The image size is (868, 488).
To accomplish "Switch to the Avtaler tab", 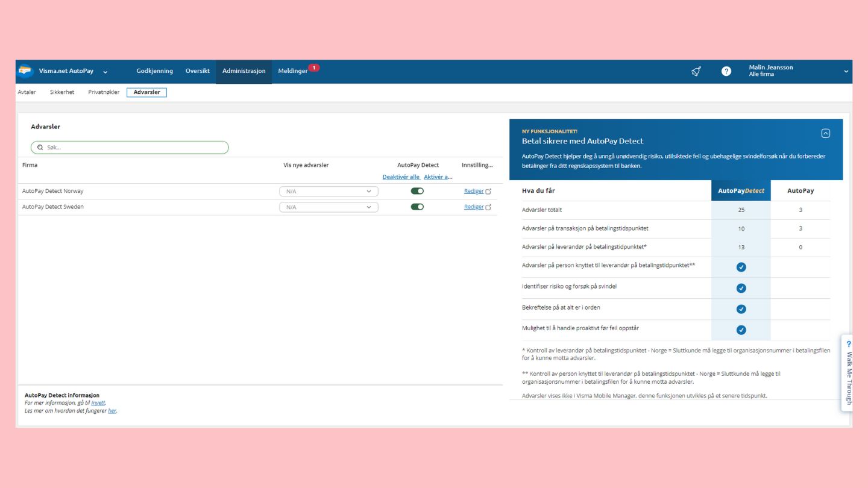I will 27,92.
